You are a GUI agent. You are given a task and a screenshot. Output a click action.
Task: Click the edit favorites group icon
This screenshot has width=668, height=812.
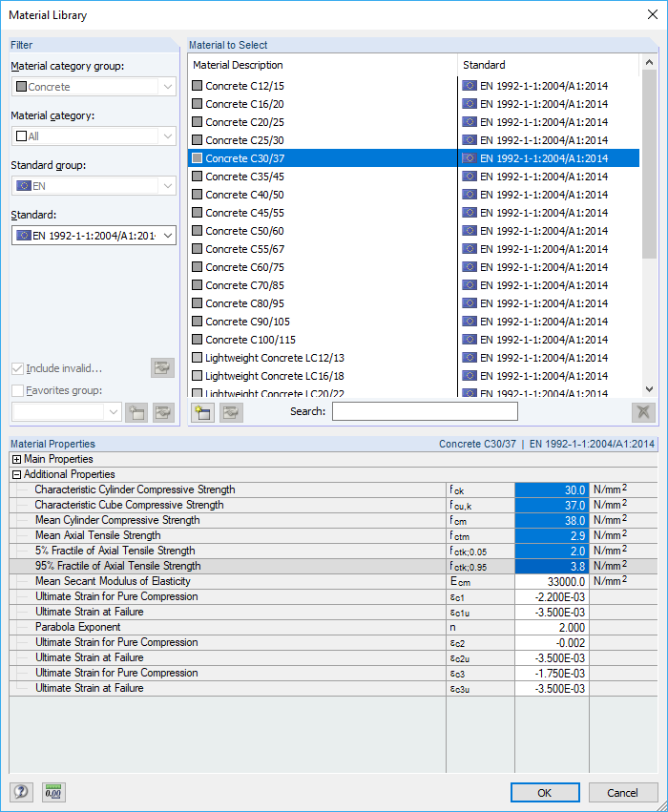coord(163,413)
